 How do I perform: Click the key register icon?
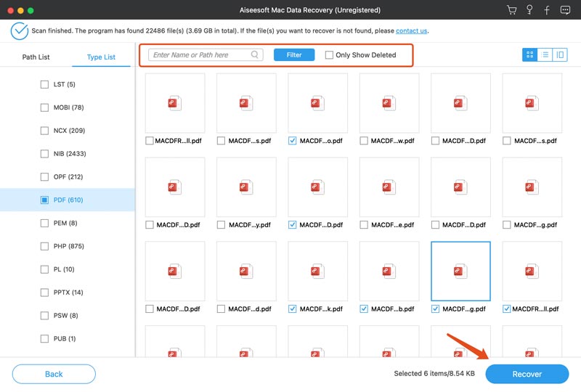(530, 11)
